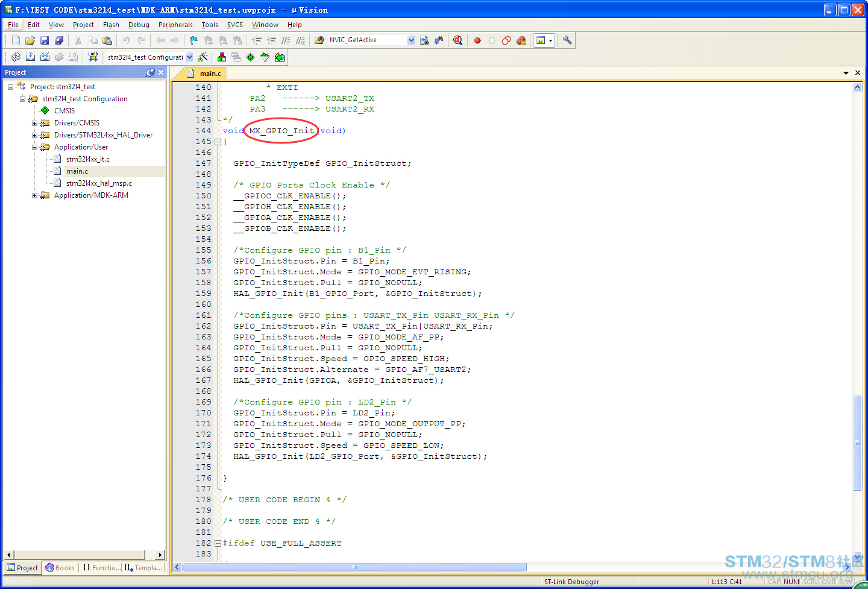Open the SVCS menu

tap(235, 25)
